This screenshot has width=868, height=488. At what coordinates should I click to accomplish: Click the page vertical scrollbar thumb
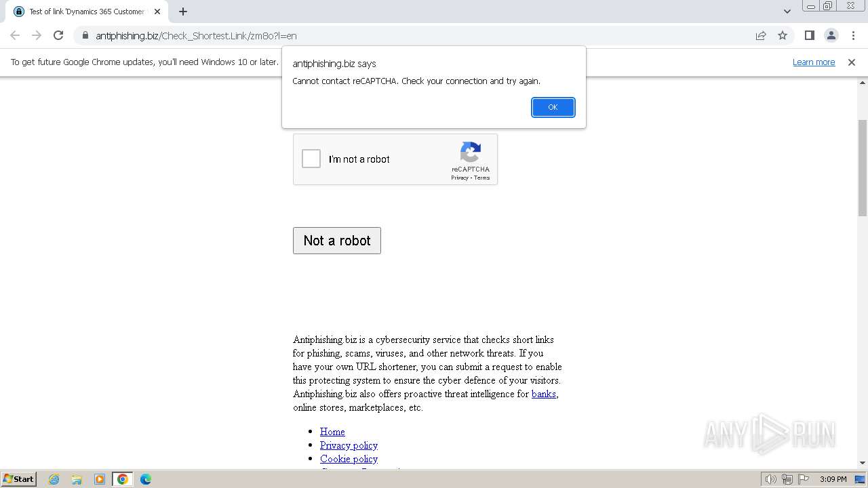863,167
